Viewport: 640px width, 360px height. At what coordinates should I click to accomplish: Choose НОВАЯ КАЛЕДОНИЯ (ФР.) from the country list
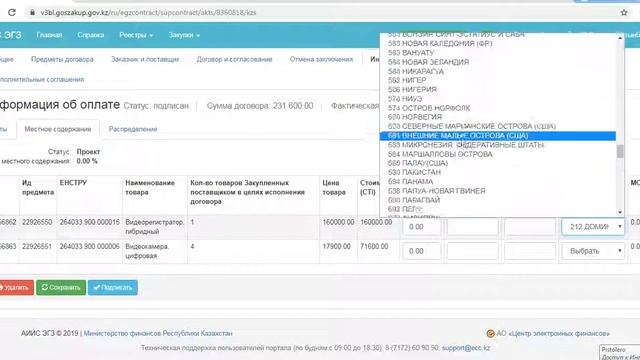[498, 43]
